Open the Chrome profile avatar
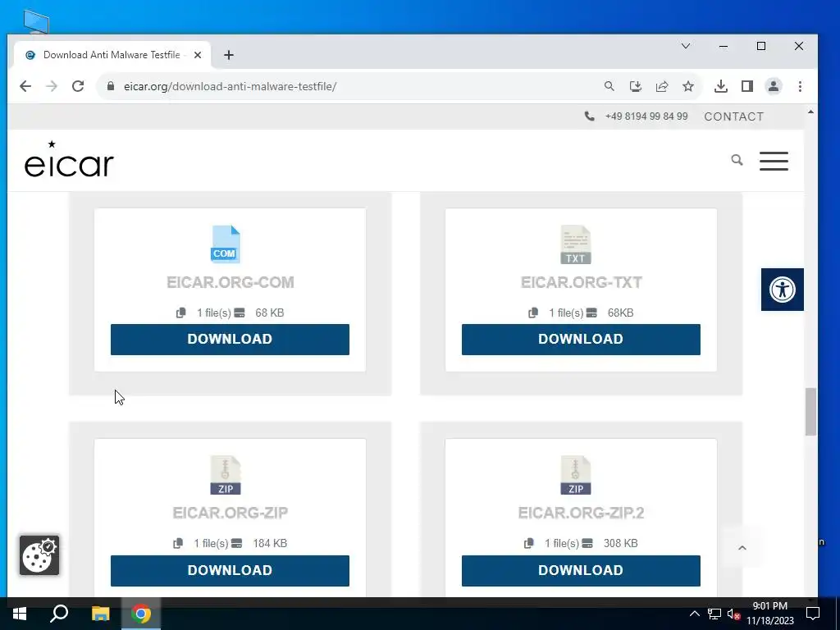 click(773, 86)
